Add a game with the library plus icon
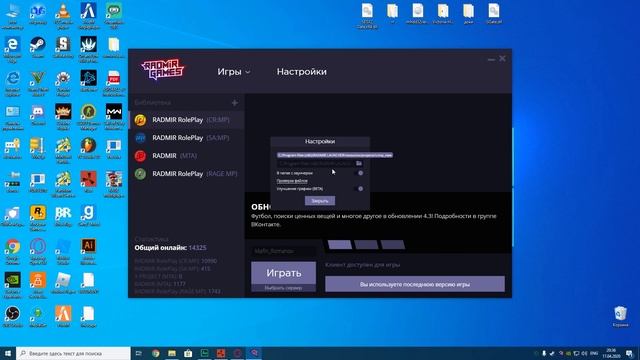This screenshot has width=640, height=360. coord(235,103)
